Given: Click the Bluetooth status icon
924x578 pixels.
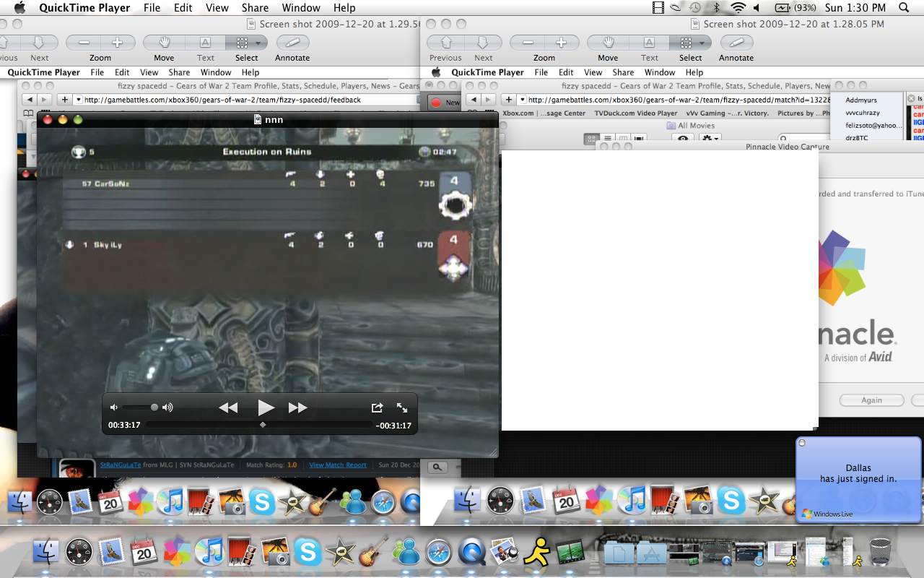Looking at the screenshot, I should 716,8.
